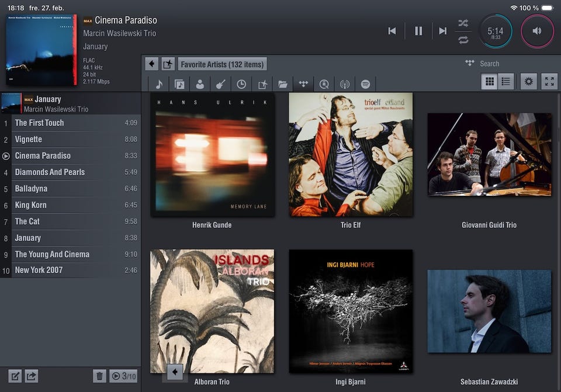Browse by Tracks using the music note icon

tap(159, 84)
